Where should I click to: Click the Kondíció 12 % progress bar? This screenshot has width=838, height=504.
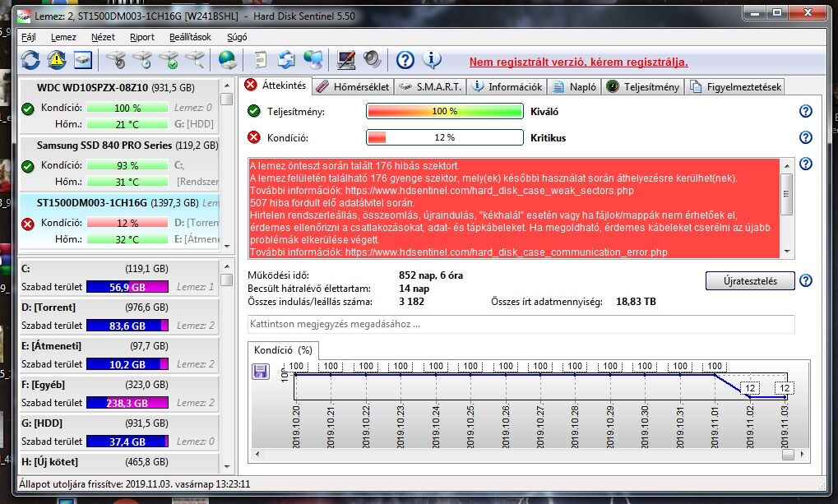[x=444, y=137]
